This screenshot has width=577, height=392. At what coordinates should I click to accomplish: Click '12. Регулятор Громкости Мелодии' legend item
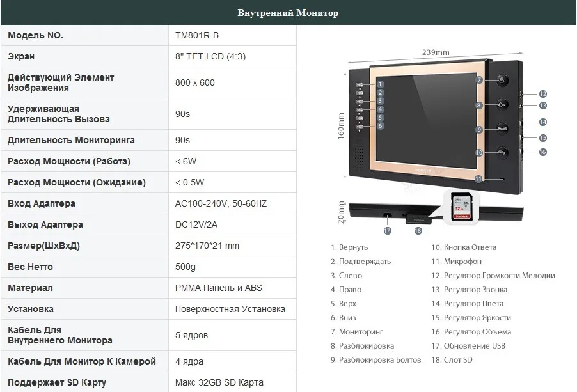point(493,276)
